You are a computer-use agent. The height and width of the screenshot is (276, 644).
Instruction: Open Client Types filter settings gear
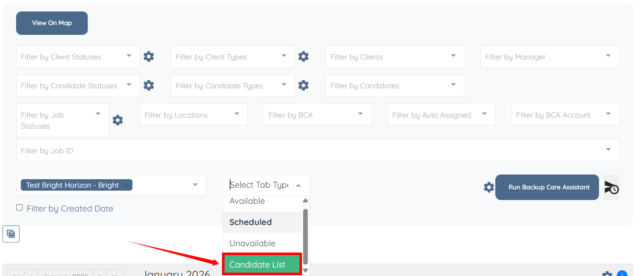(303, 56)
